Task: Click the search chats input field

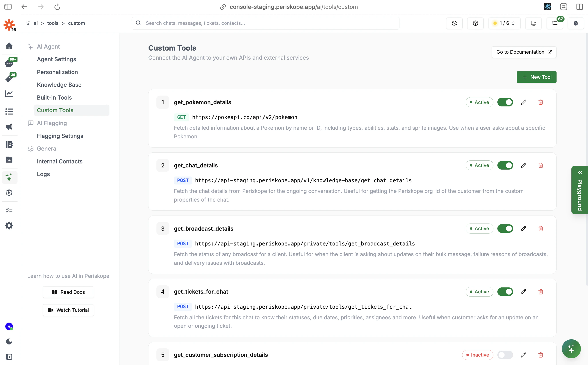Action: coord(265,23)
